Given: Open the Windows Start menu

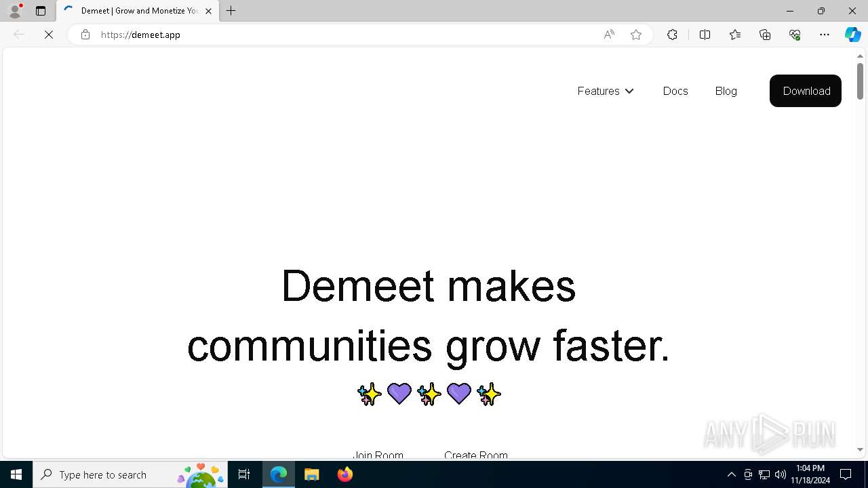Looking at the screenshot, I should point(16,474).
